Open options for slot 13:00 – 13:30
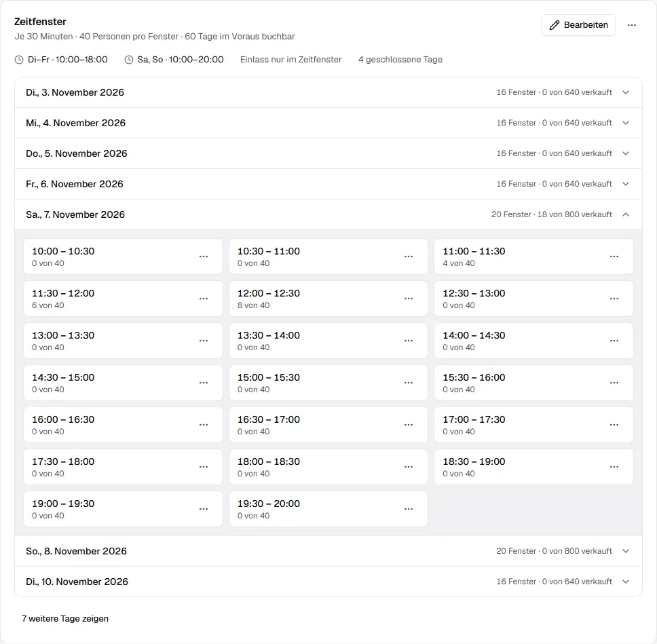Viewport: 657px width, 644px height. [x=204, y=341]
